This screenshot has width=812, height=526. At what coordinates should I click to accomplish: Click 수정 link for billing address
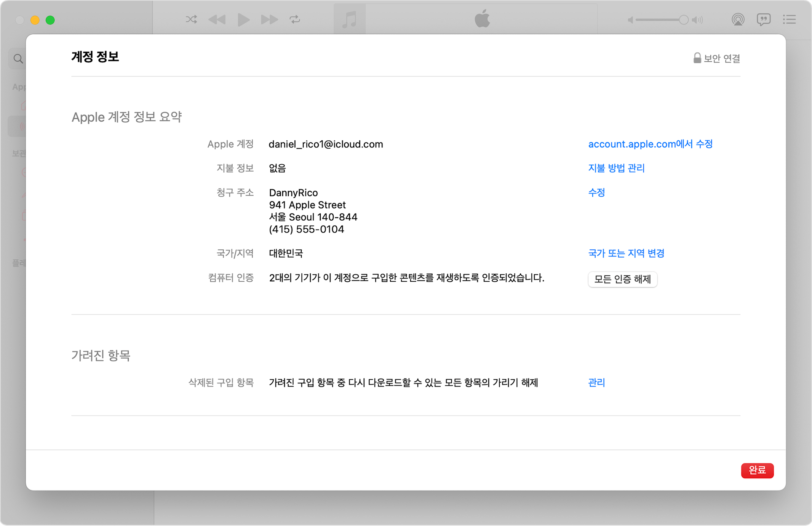597,192
